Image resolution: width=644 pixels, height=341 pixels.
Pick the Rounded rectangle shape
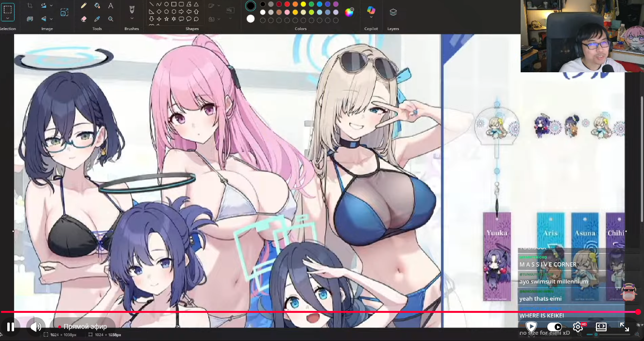(181, 4)
